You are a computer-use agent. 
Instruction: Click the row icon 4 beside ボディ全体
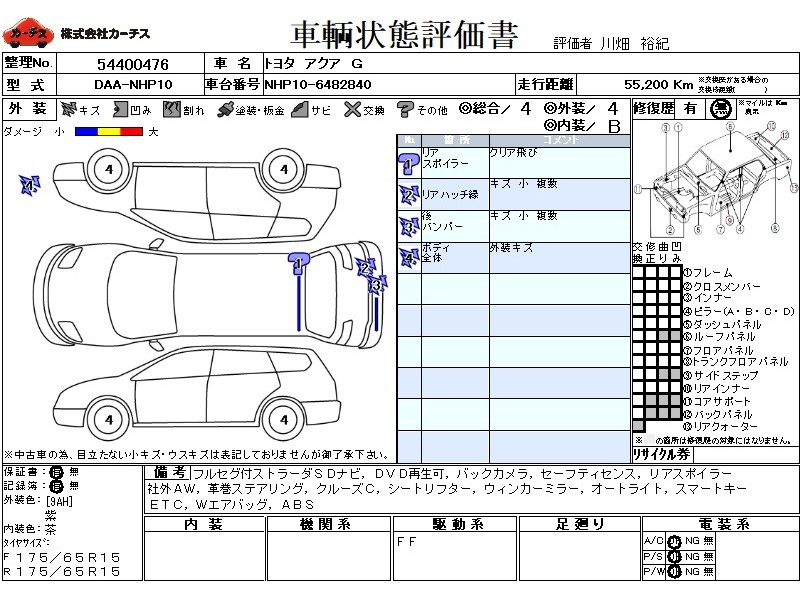point(409,258)
